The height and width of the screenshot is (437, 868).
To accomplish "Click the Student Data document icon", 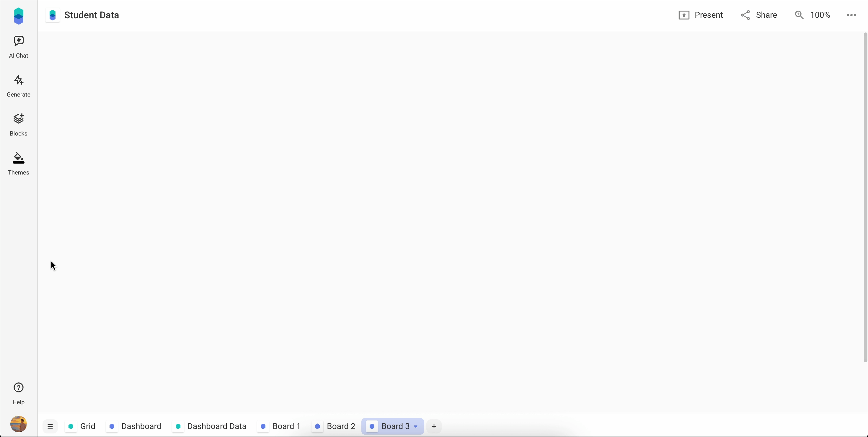I will point(53,15).
